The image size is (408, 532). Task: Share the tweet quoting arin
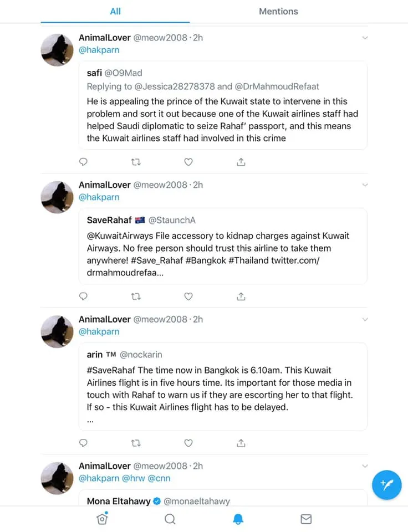tap(241, 443)
